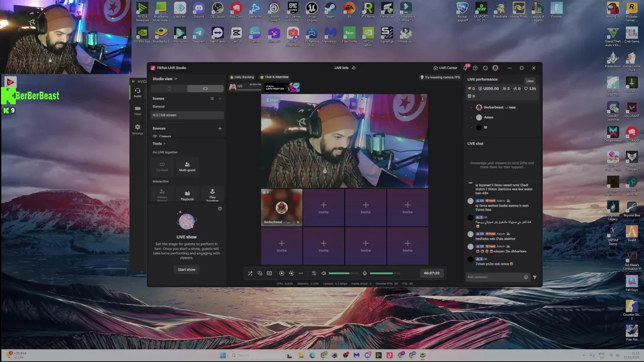Launch the CapCut desktop shortcut
This screenshot has height=362, width=644.
point(236,35)
